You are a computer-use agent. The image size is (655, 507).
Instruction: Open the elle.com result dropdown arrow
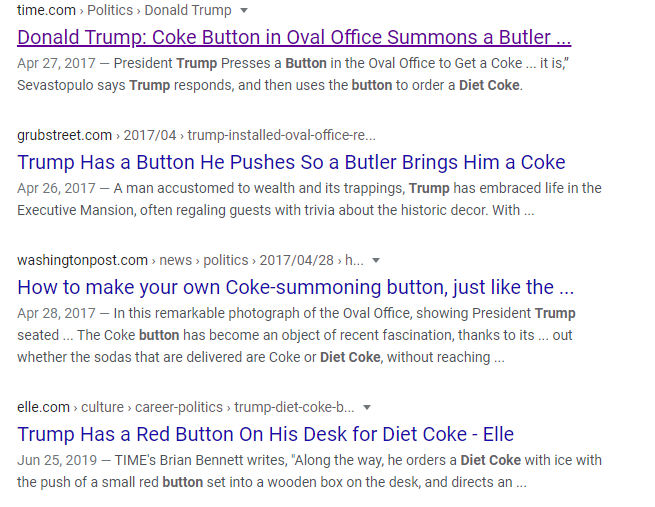(x=367, y=408)
